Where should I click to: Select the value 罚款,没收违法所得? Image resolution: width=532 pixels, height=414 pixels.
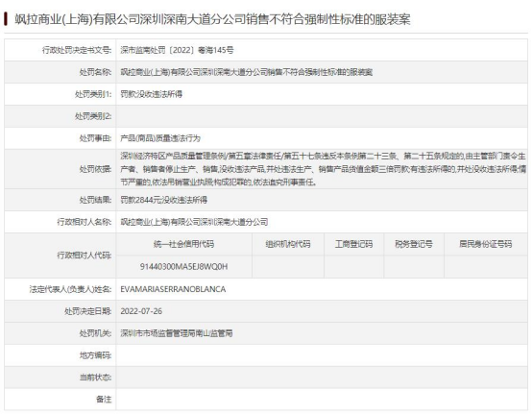(x=152, y=94)
